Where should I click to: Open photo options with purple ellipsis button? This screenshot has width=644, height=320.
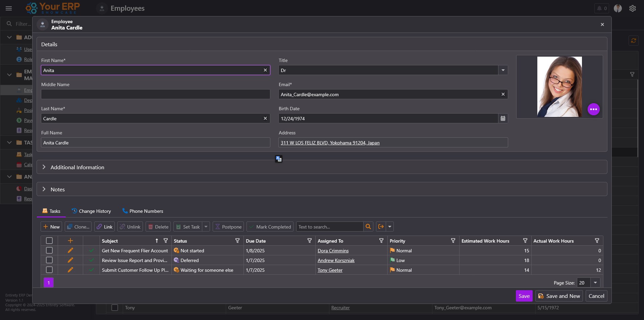pyautogui.click(x=593, y=109)
